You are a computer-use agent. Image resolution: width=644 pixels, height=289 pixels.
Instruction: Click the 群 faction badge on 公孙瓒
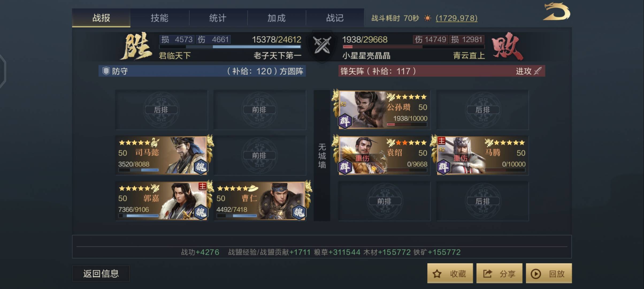(345, 121)
